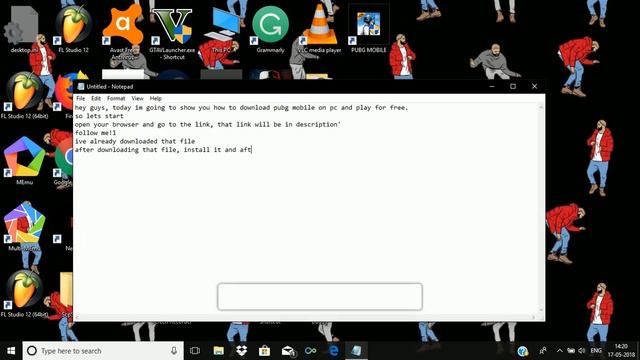Click the Notepad icon in title bar

click(81, 87)
